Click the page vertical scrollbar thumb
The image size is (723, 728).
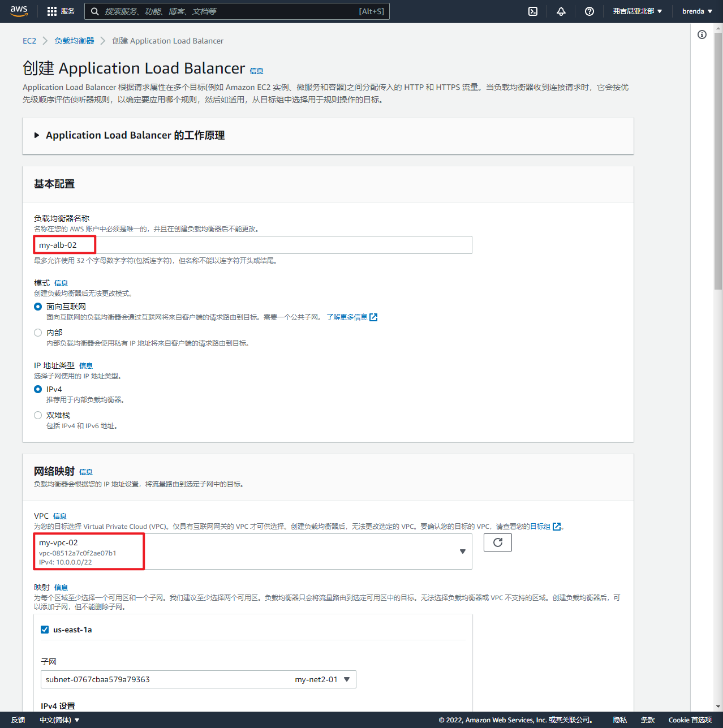point(718,161)
